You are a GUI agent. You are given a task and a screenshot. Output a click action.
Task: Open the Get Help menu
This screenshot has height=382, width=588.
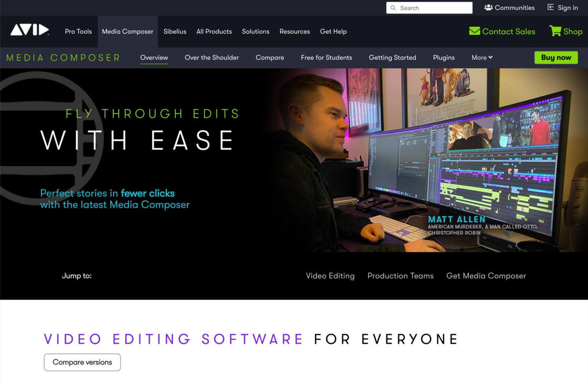(333, 32)
